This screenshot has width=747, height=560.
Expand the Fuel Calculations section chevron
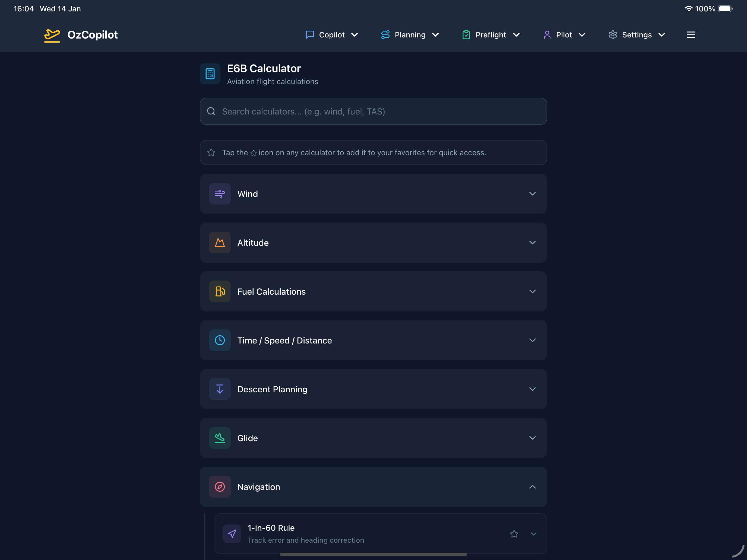click(532, 291)
